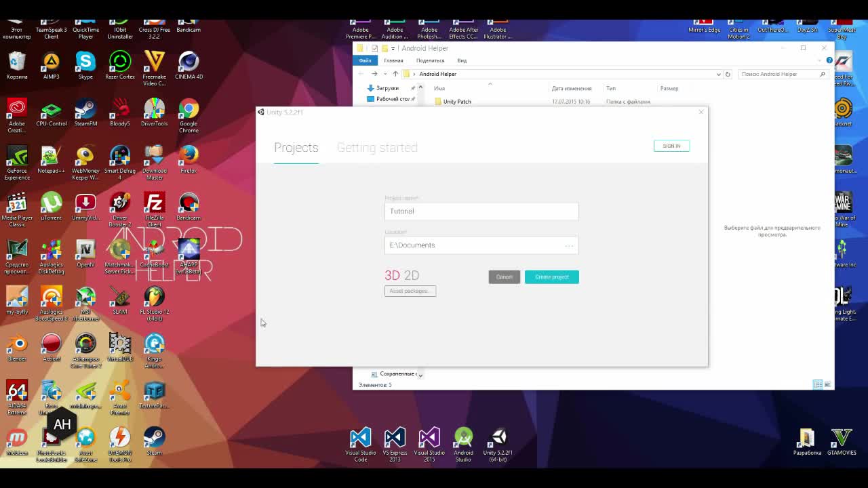Open the µTorrent desktop shortcut
The image size is (868, 488).
pos(51,206)
